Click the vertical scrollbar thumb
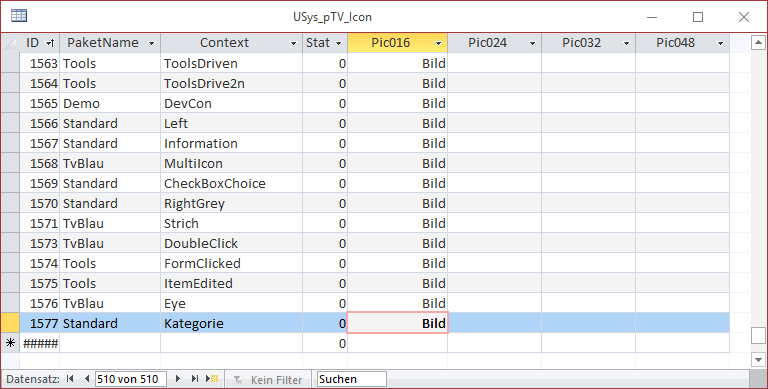 pos(758,336)
